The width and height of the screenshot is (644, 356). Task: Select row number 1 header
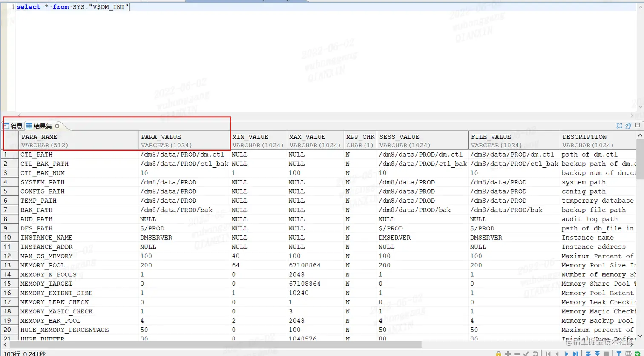pyautogui.click(x=9, y=155)
